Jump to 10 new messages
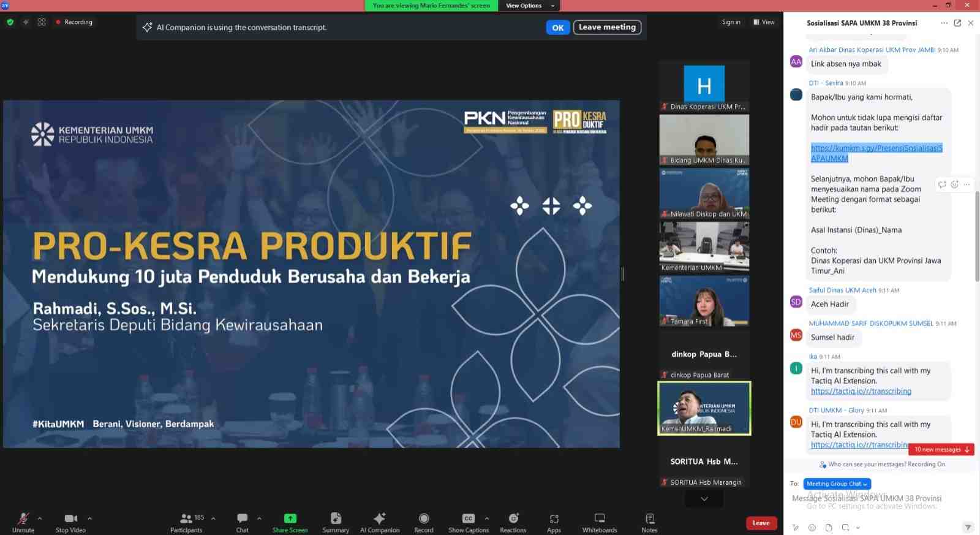Image resolution: width=980 pixels, height=535 pixels. (x=941, y=449)
